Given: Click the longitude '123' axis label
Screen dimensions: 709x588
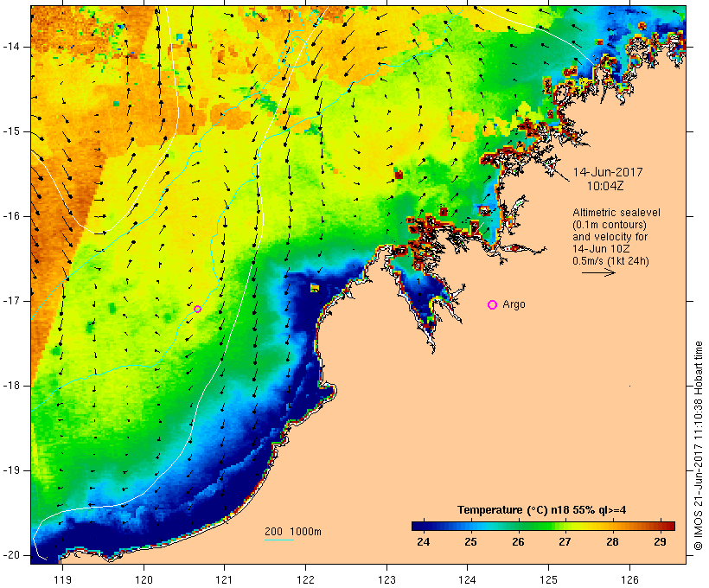Looking at the screenshot, I should click(386, 579).
